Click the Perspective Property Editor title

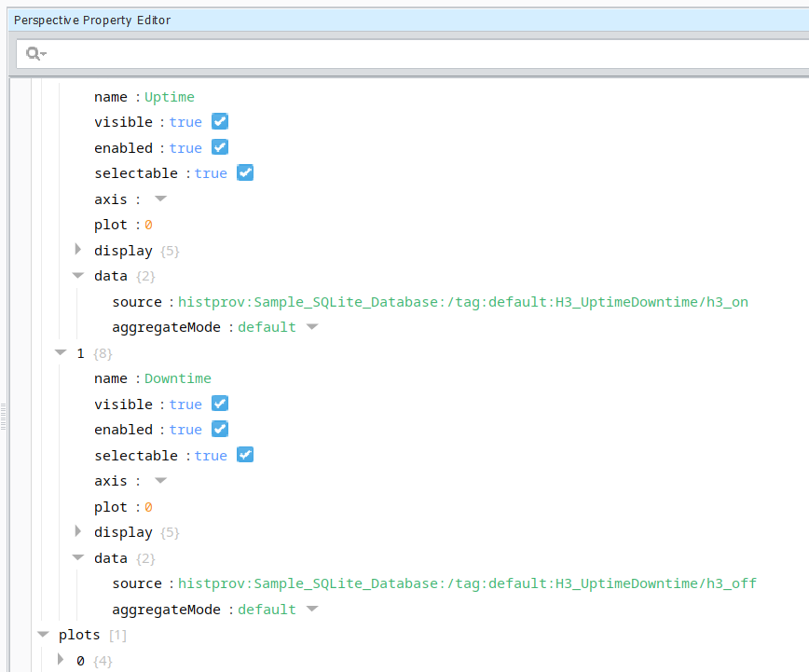(x=92, y=21)
